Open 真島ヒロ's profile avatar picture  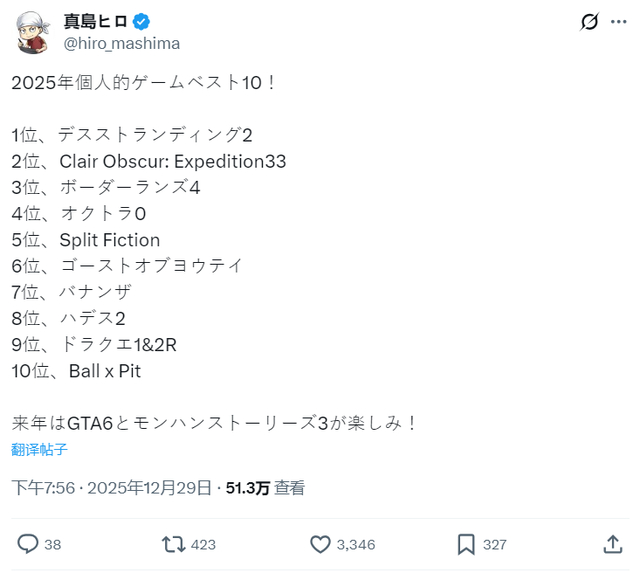pos(34,33)
